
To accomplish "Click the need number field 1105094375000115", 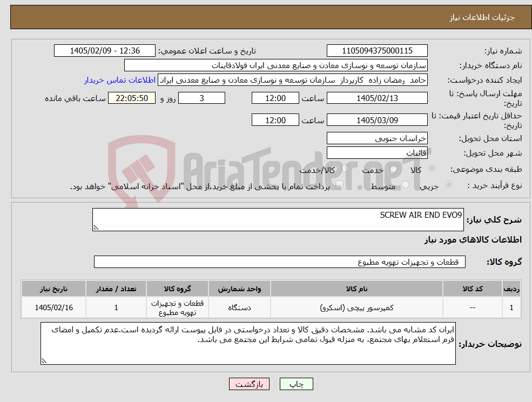I will pyautogui.click(x=377, y=51).
